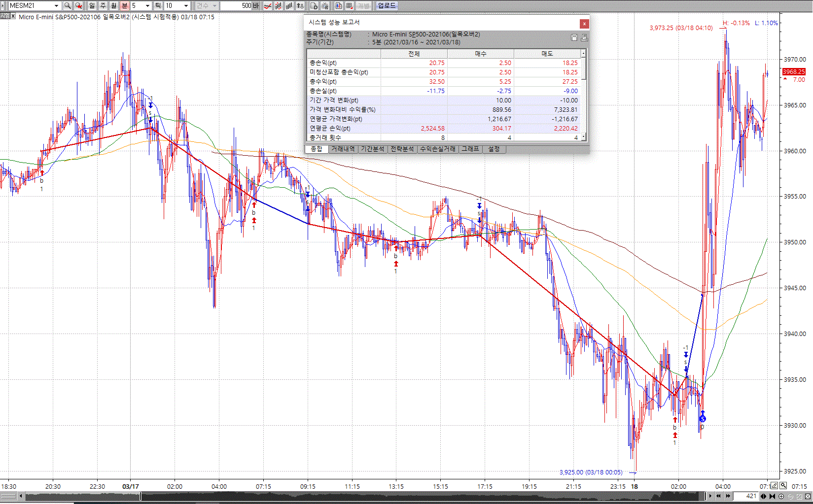This screenshot has height=504, width=813.
Task: Click the fast-forward double arrow button
Action: [728, 496]
